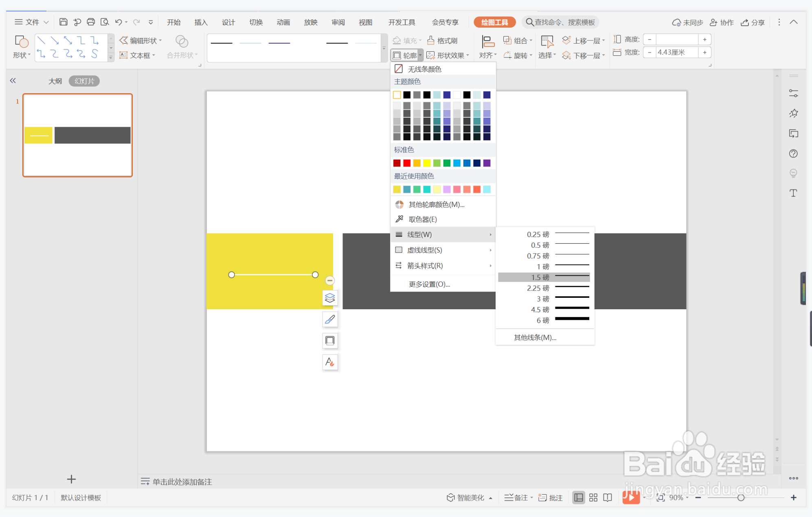Expand the Dash Type 虚线线型(S) submenu
This screenshot has width=812, height=517.
(x=443, y=250)
